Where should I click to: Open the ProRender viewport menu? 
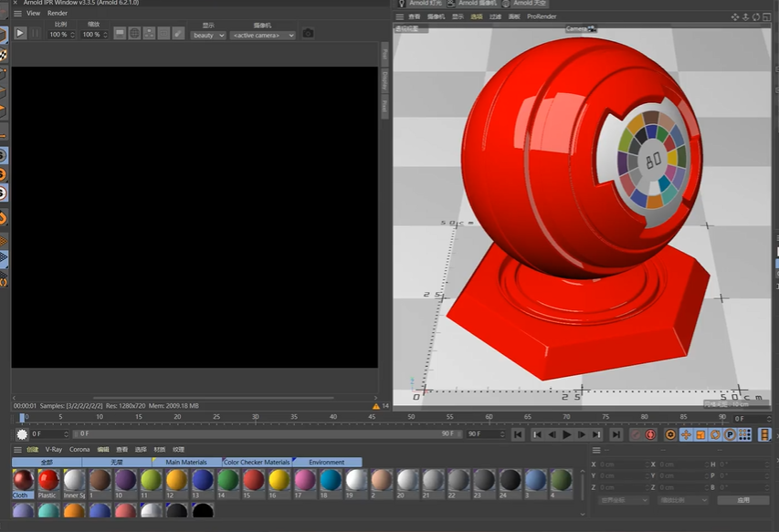[542, 16]
